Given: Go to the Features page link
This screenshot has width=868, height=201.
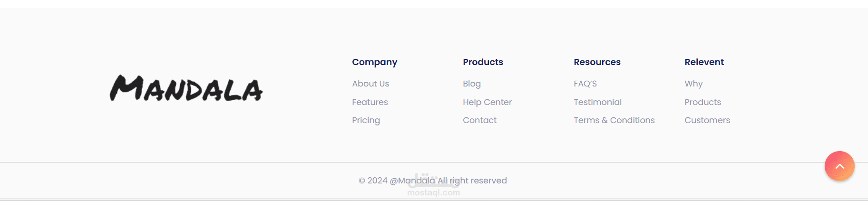Looking at the screenshot, I should [370, 102].
